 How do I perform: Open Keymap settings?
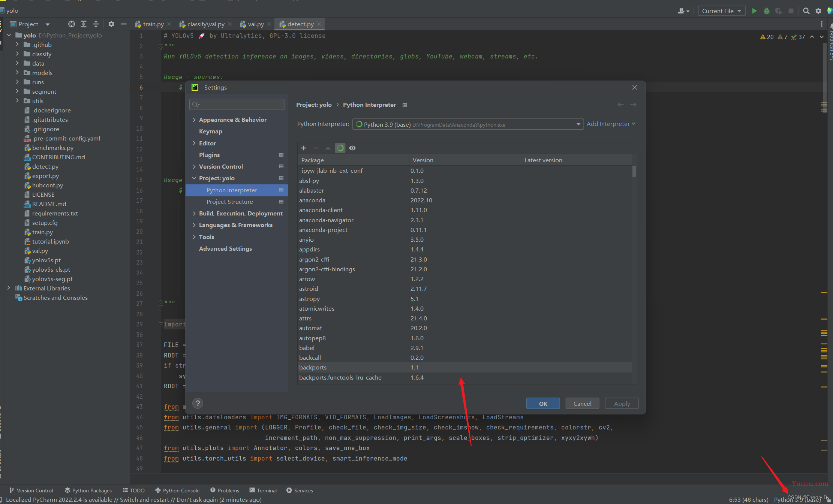tap(211, 131)
